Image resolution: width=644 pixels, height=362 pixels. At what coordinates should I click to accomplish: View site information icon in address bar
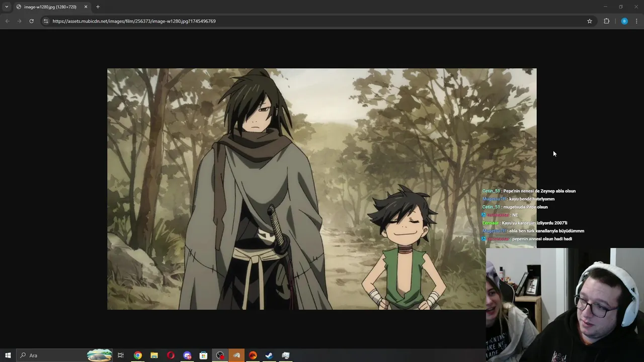[46, 21]
